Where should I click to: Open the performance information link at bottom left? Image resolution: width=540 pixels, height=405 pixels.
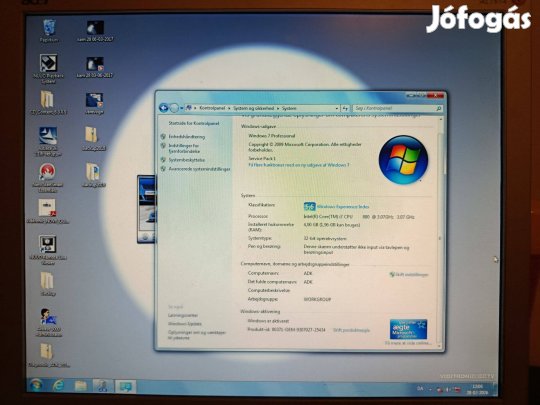tap(197, 335)
